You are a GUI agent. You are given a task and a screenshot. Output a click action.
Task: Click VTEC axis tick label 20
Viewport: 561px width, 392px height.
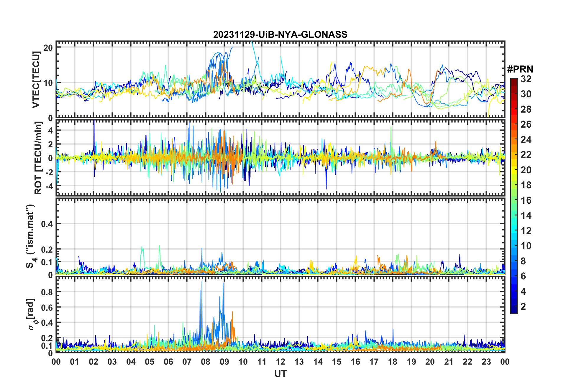coord(48,47)
